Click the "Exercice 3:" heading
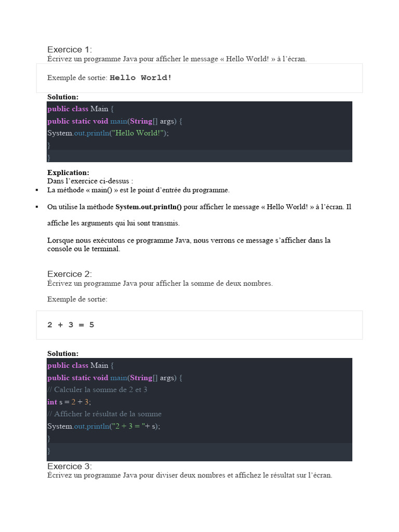This screenshot has width=399, height=532. [x=69, y=466]
